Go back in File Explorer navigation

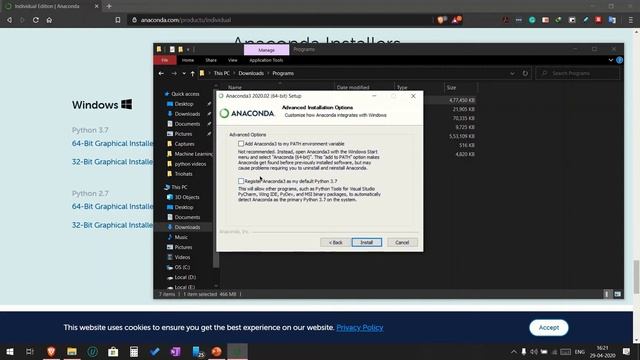[161, 73]
